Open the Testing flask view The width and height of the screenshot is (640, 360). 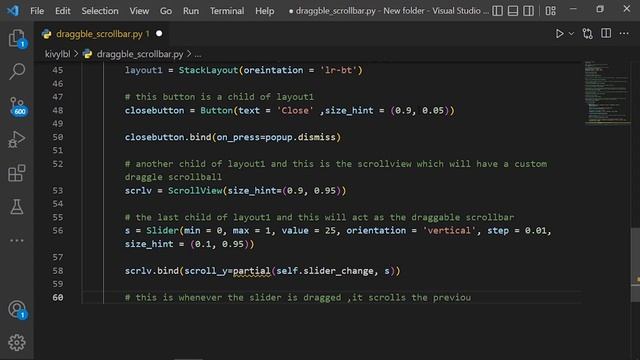[17, 207]
